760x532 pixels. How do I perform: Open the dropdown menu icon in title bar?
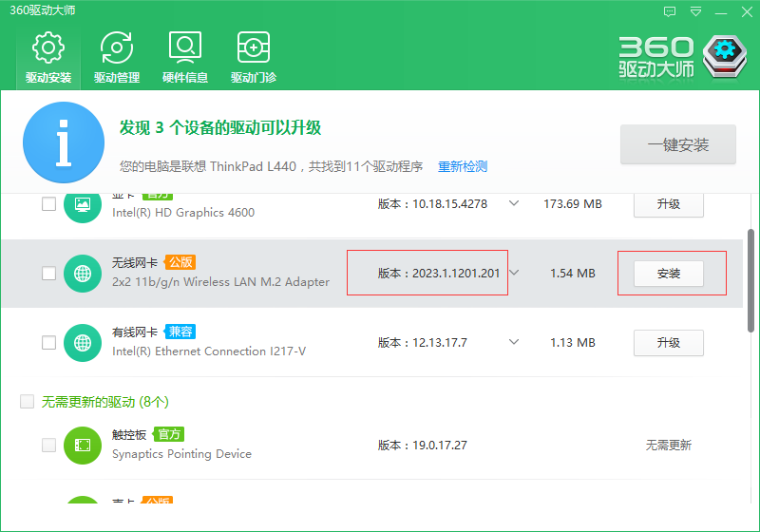695,11
